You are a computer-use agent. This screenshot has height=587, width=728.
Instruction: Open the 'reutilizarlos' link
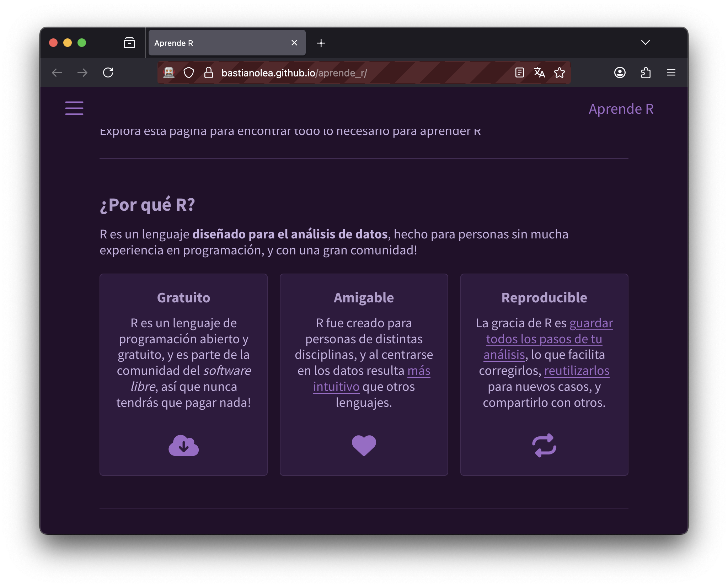577,371
